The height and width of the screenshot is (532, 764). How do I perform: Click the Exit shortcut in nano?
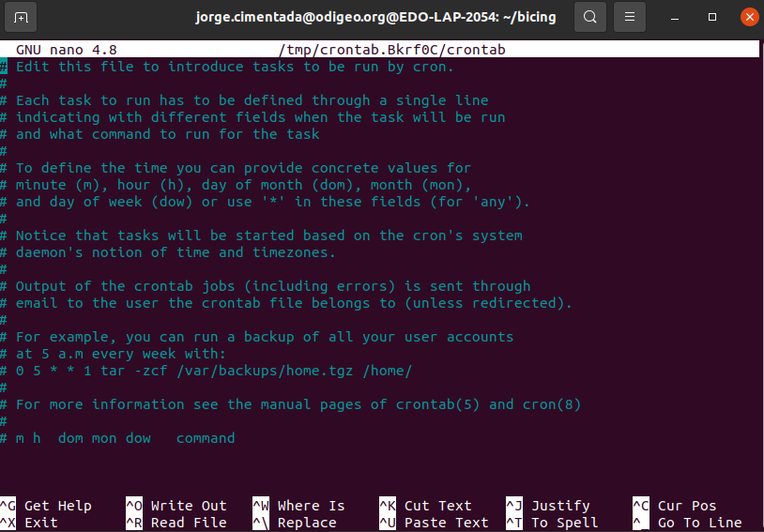pos(40,523)
